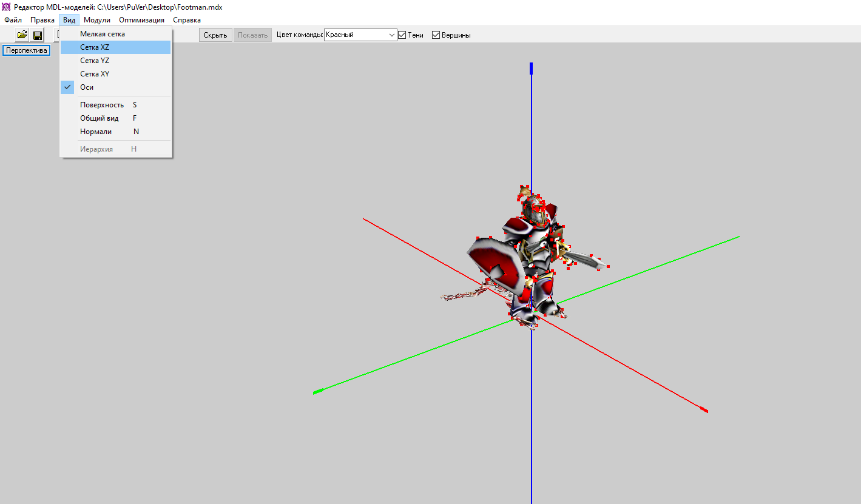Open the Модули menu
Screen dimensions: 861x504
pyautogui.click(x=97, y=20)
